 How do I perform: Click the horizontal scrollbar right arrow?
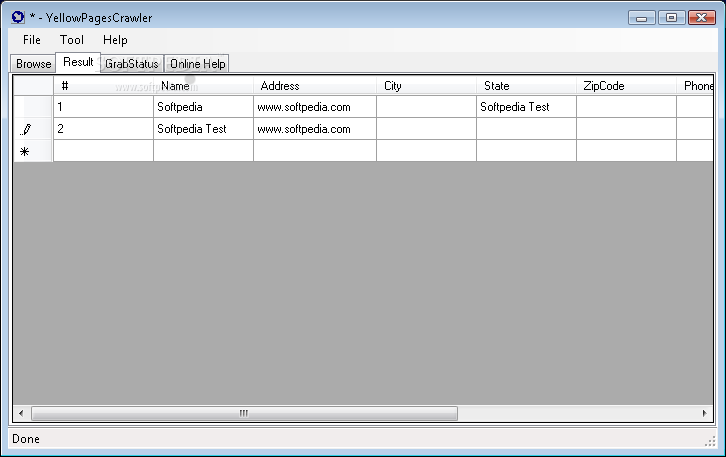point(705,413)
